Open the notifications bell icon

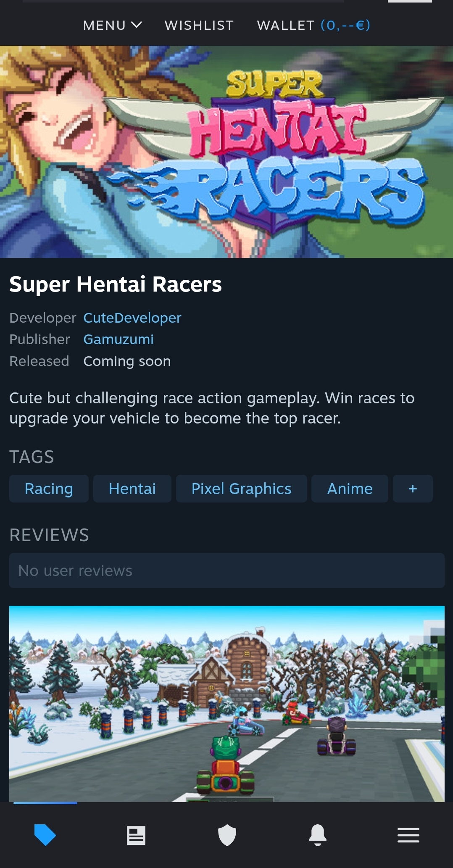tap(318, 835)
